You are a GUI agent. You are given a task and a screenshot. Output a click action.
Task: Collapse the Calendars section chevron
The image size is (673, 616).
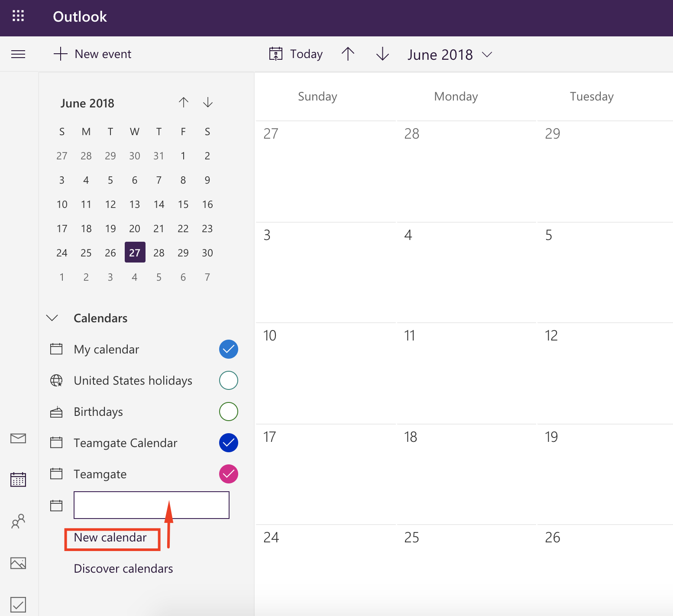coord(52,318)
